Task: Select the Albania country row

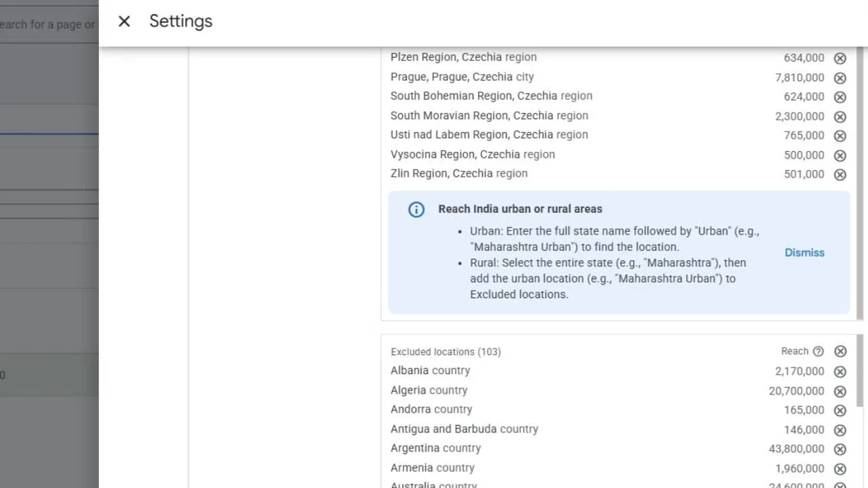Action: [618, 371]
